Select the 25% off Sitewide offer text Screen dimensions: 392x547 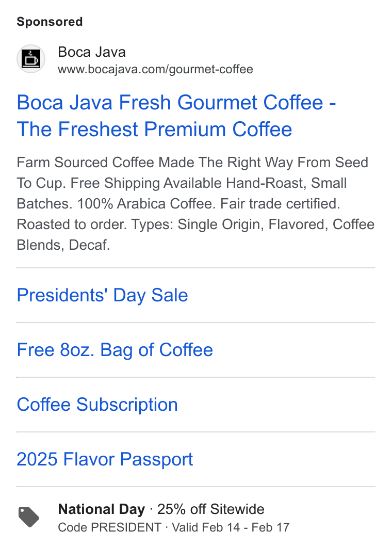tap(210, 509)
